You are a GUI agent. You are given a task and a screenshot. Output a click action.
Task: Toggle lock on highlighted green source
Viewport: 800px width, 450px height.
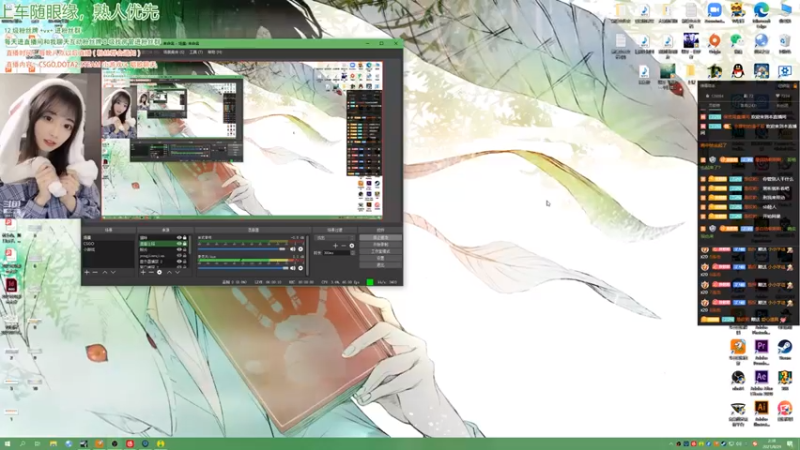pos(185,244)
